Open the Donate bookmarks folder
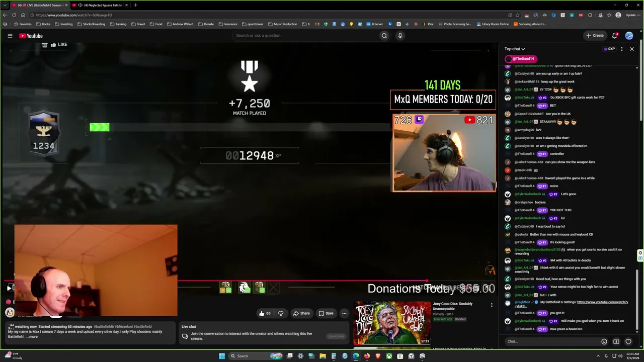Viewport: 644px width, 362px height. click(x=206, y=24)
